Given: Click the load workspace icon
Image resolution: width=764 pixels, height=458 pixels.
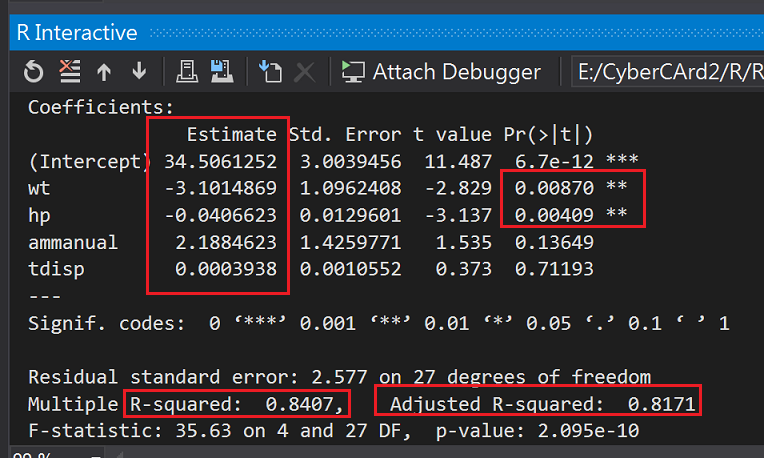Looking at the screenshot, I should click(187, 72).
